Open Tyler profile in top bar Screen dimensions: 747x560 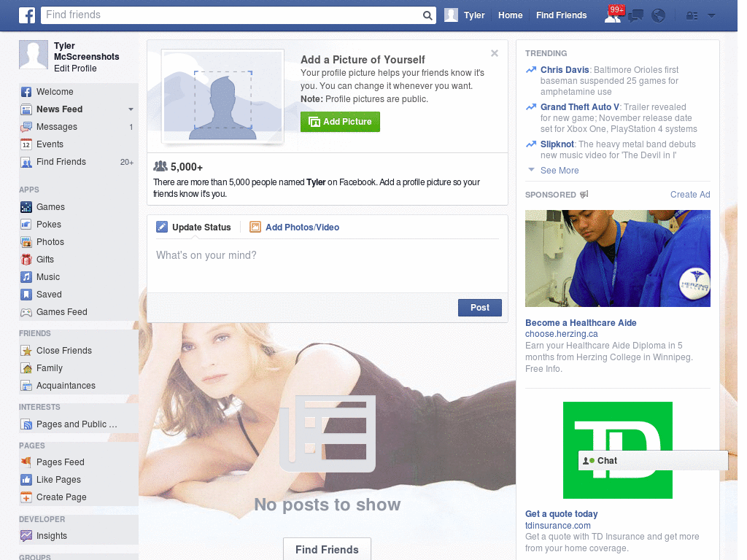465,15
